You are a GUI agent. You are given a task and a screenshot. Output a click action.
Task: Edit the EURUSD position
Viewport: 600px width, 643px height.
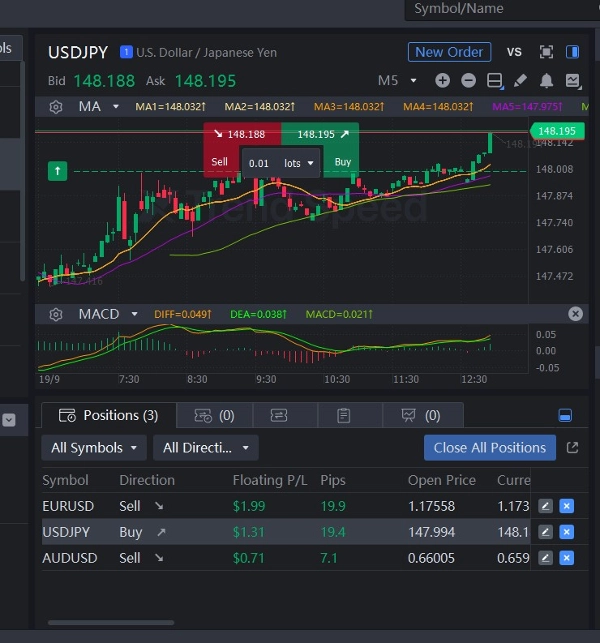[x=545, y=506]
